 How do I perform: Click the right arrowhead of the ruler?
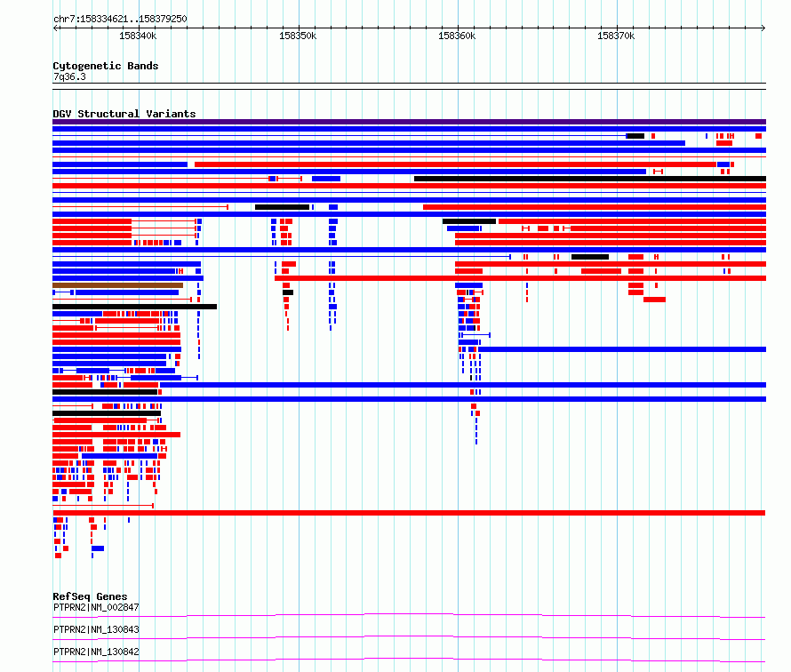(x=763, y=28)
